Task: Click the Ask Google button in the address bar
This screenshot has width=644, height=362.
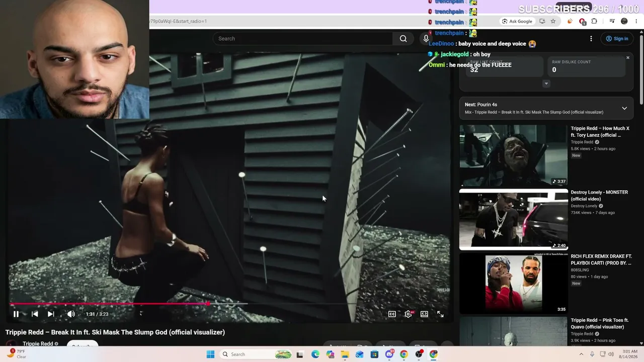Action: 517,21
